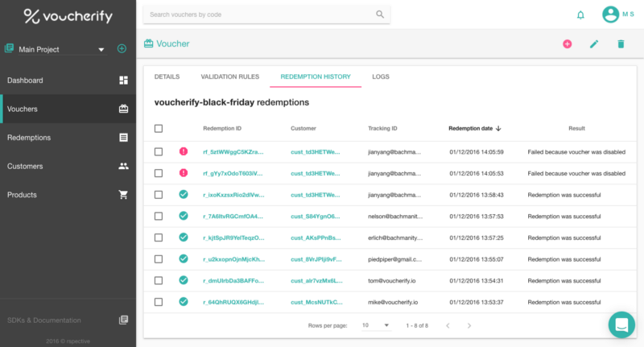Image resolution: width=644 pixels, height=347 pixels.
Task: Click date 01/12/2016 13:55:07
Action: coord(477,259)
